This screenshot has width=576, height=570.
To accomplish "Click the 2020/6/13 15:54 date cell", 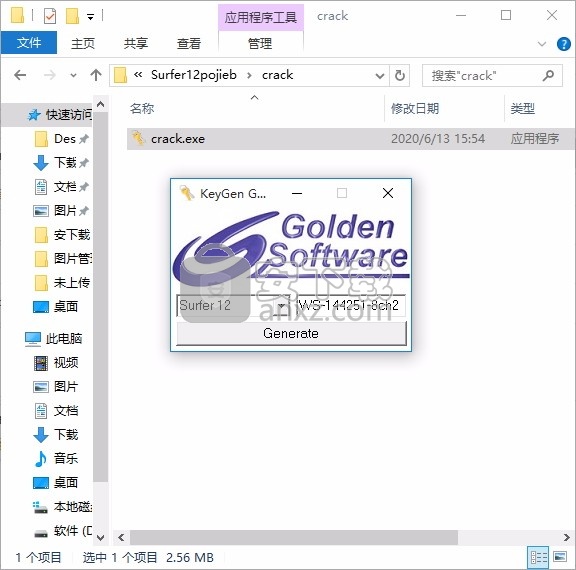I will tap(438, 139).
